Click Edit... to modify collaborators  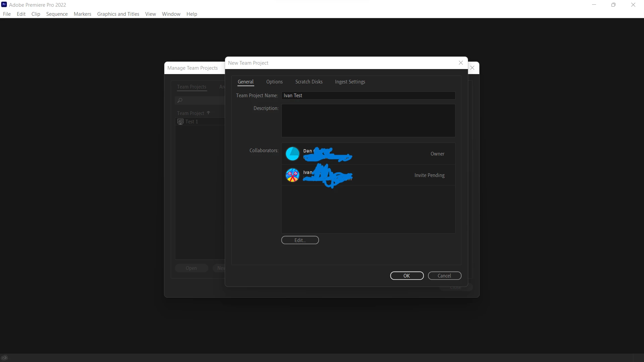coord(300,240)
